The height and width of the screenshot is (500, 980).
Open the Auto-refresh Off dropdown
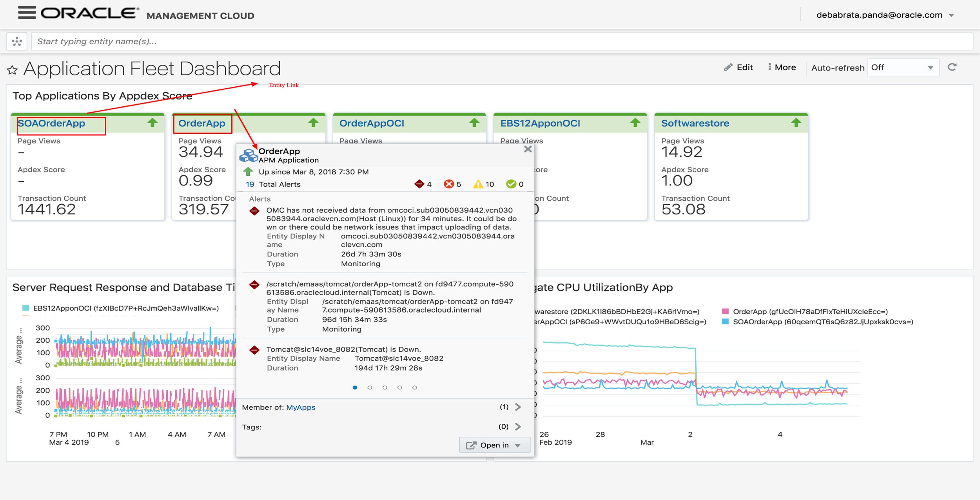pyautogui.click(x=902, y=67)
